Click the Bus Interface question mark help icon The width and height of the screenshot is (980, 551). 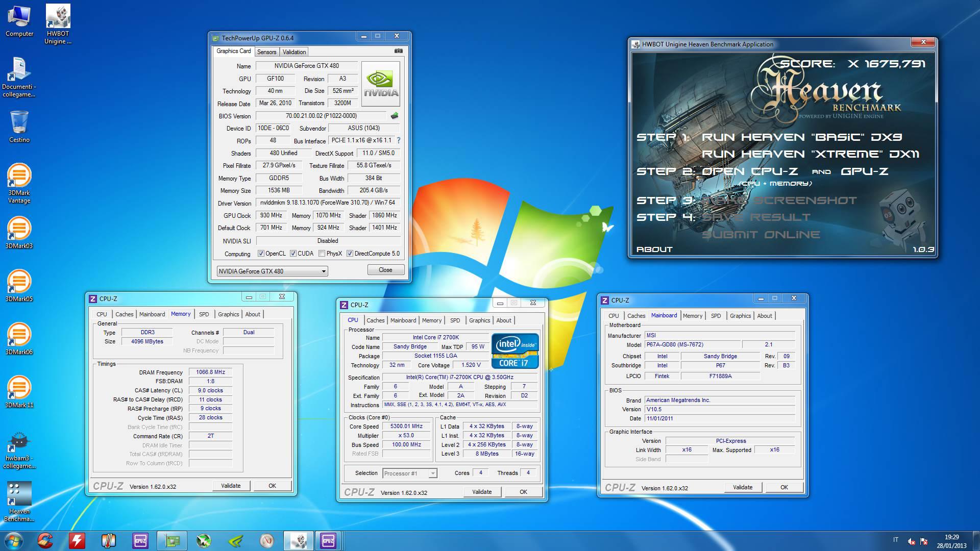(399, 140)
